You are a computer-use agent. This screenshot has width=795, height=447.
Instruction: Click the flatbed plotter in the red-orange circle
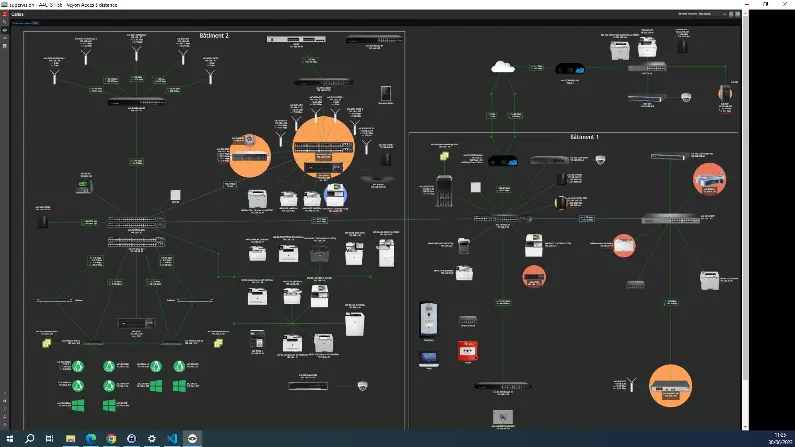point(709,178)
